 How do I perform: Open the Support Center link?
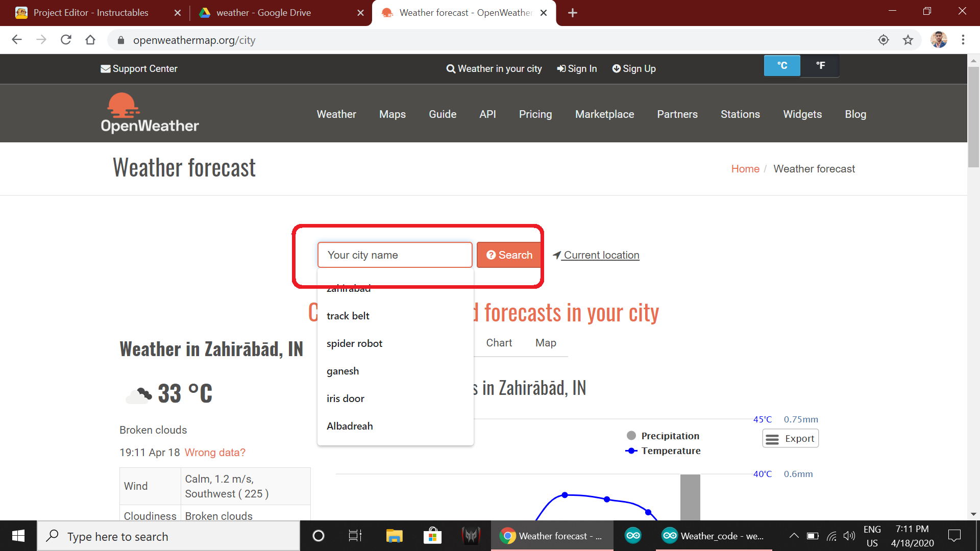(x=139, y=68)
